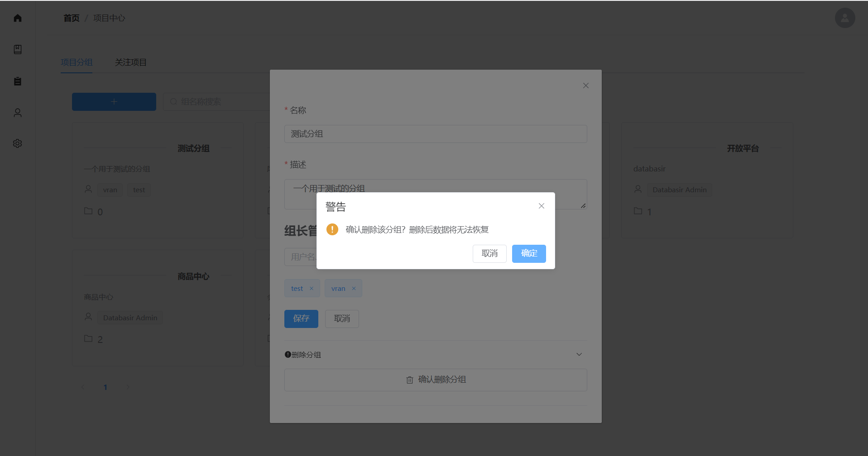Collapse the 删除分组 section chevron

click(x=579, y=354)
